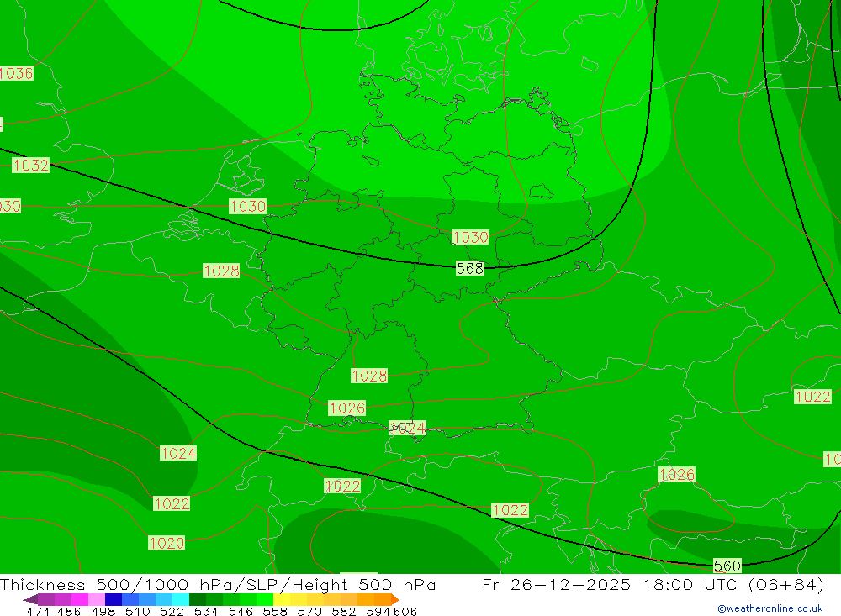
Task: Select the 568 height contour label
Action: coord(470,268)
